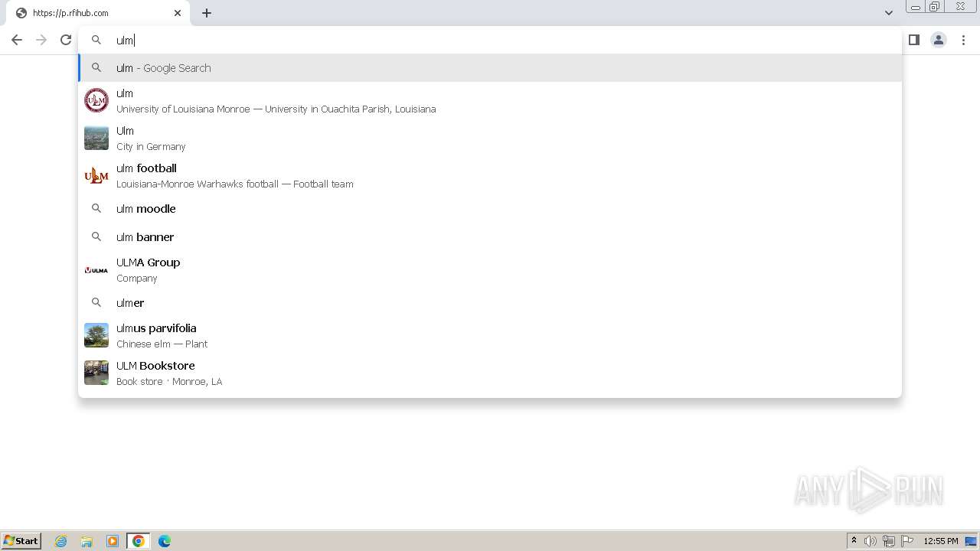This screenshot has width=980, height=551.
Task: Select 'ulm banner' suggestion
Action: tap(490, 236)
